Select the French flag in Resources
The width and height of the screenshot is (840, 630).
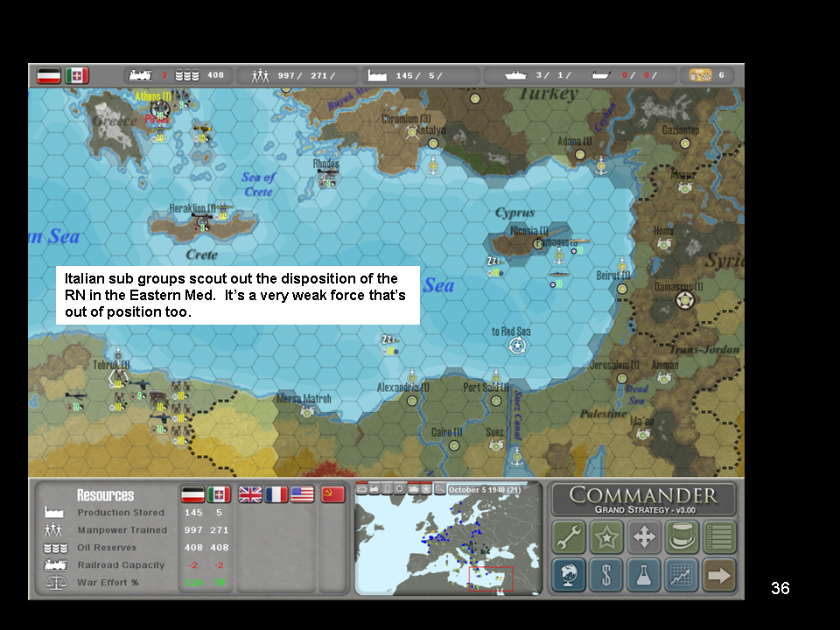pos(276,494)
